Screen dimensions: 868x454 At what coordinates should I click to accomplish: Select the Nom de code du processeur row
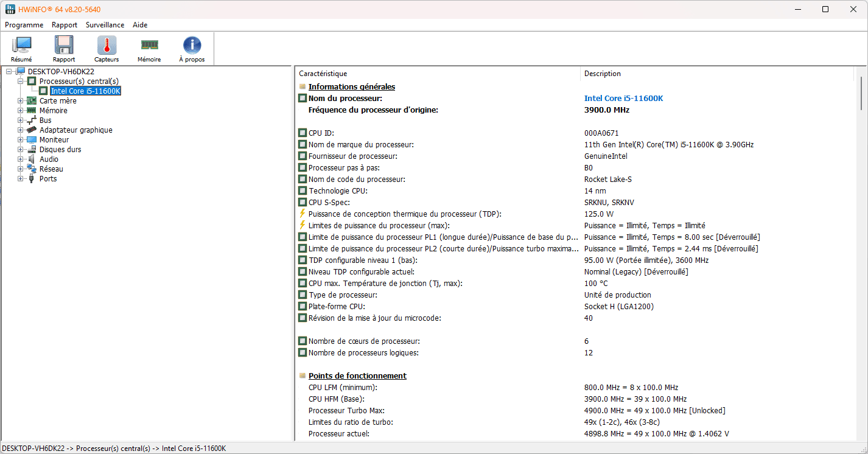click(576, 179)
